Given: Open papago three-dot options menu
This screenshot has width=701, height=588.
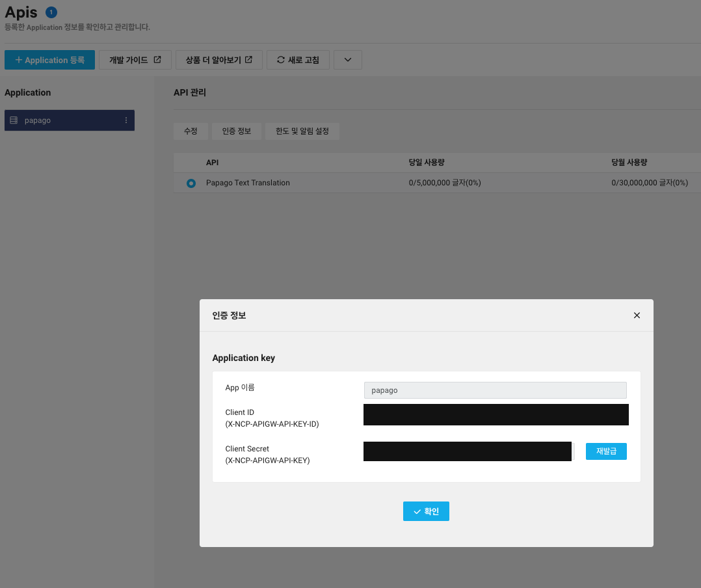Looking at the screenshot, I should tap(126, 120).
